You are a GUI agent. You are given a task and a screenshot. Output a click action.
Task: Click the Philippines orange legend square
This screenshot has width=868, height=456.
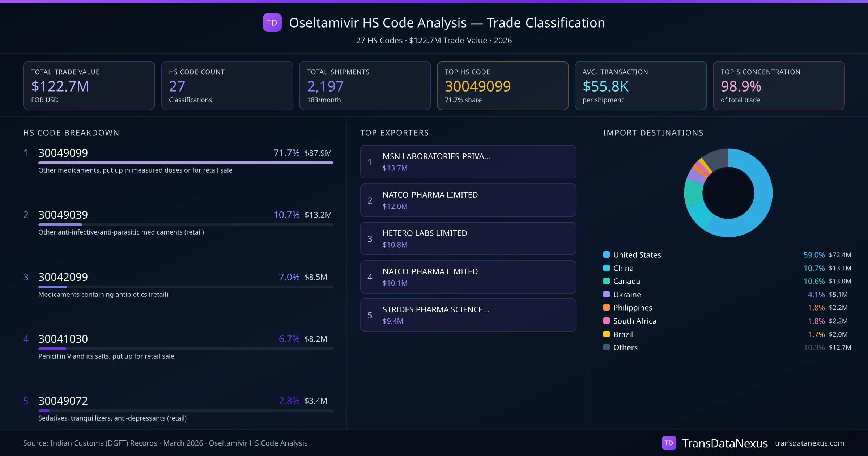click(x=607, y=308)
